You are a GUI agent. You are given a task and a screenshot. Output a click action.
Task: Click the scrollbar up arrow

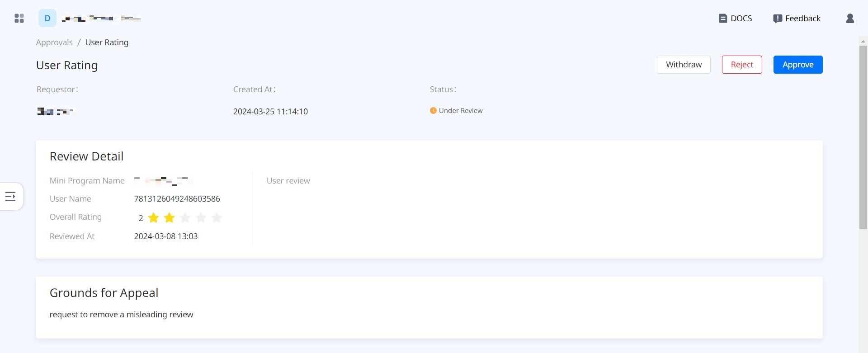863,41
